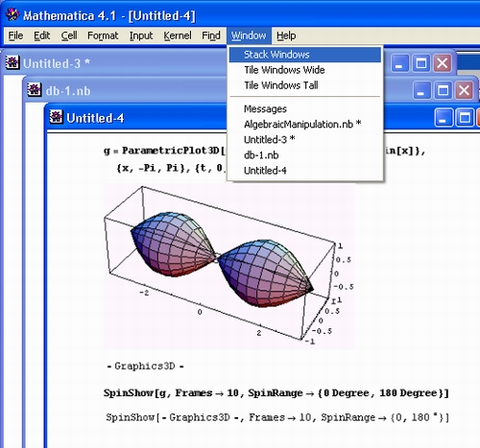Click the Mathematica application icon in title bar
The width and height of the screenshot is (480, 448).
pyautogui.click(x=12, y=14)
